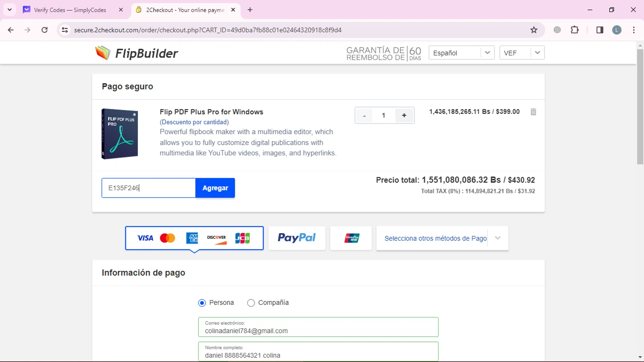Click the Correo electrónico email field
This screenshot has width=644, height=362.
[318, 327]
